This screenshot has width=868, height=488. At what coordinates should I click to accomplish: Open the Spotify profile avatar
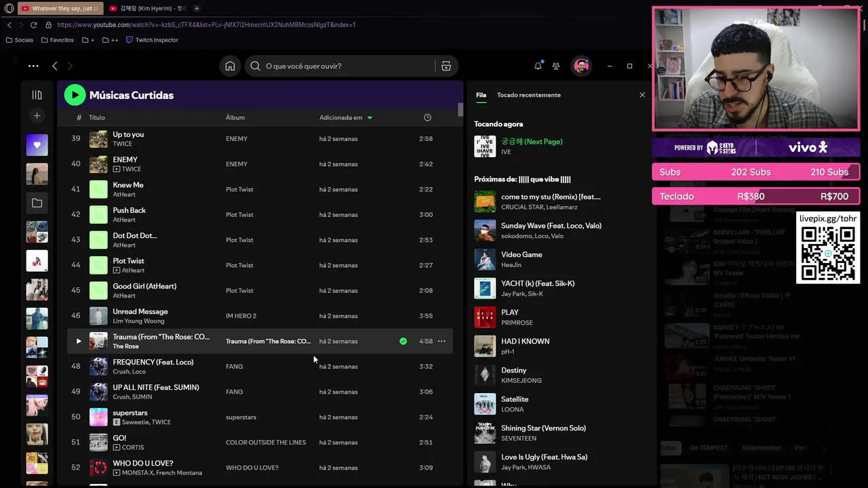point(581,66)
